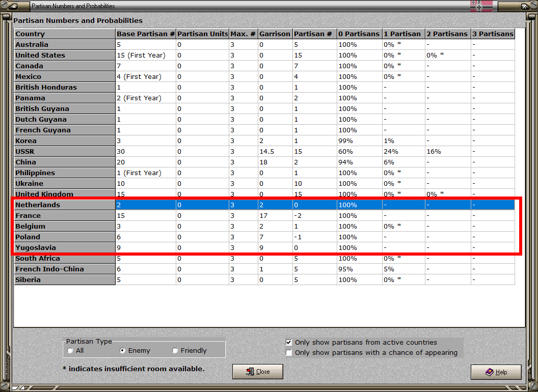This screenshot has width=538, height=392.
Task: Click French Indo-China 1 Partisan value 5%
Action: click(389, 269)
